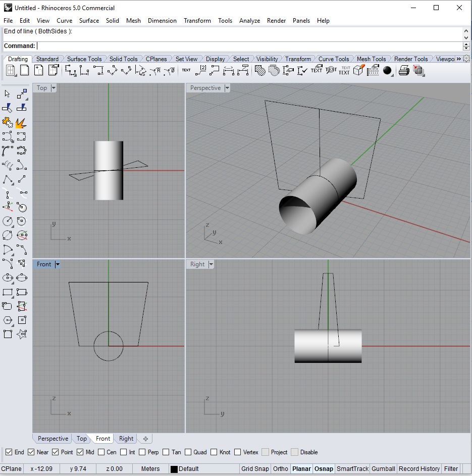This screenshot has width=472, height=476.
Task: Click the Print icon in toolbar
Action: (x=404, y=71)
